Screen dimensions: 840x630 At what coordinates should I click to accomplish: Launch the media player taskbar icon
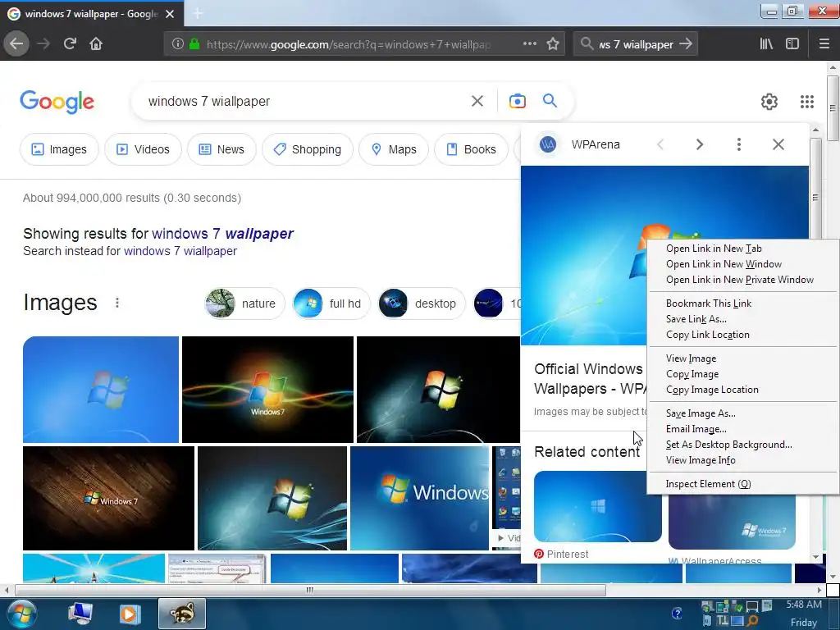(x=130, y=614)
